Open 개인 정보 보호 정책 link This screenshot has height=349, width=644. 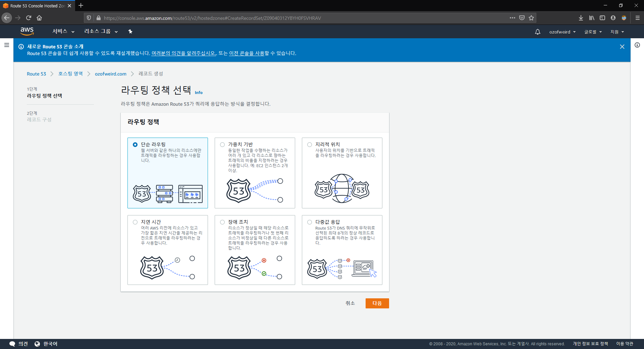[590, 344]
